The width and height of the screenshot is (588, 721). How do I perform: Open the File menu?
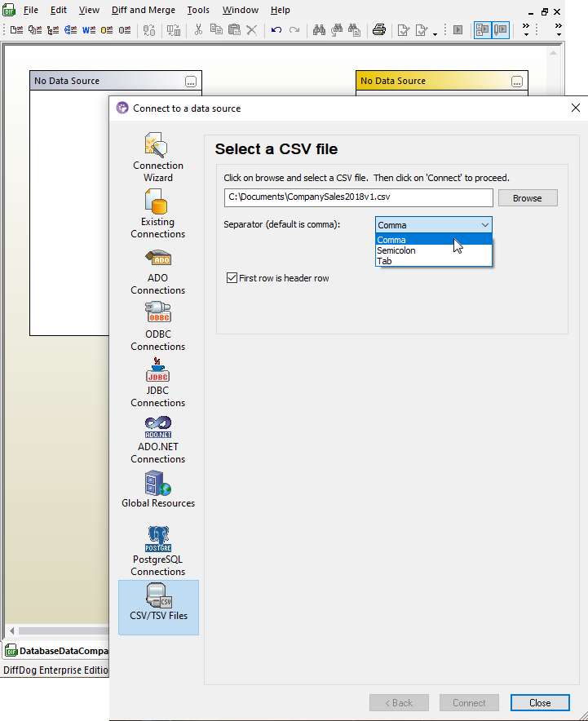[x=31, y=10]
